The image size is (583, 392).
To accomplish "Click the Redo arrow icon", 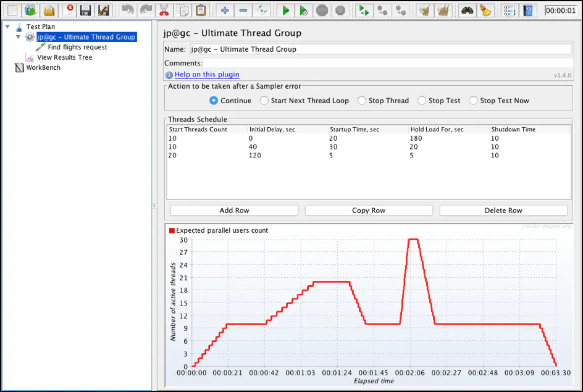I will click(146, 10).
